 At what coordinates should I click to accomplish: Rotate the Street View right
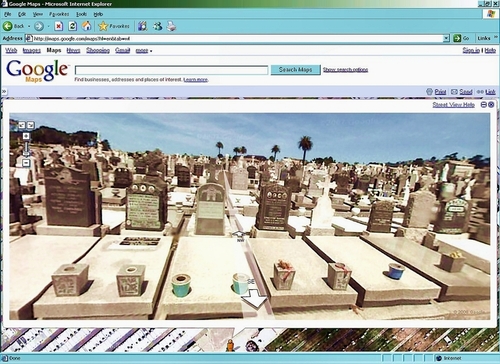coord(30,125)
